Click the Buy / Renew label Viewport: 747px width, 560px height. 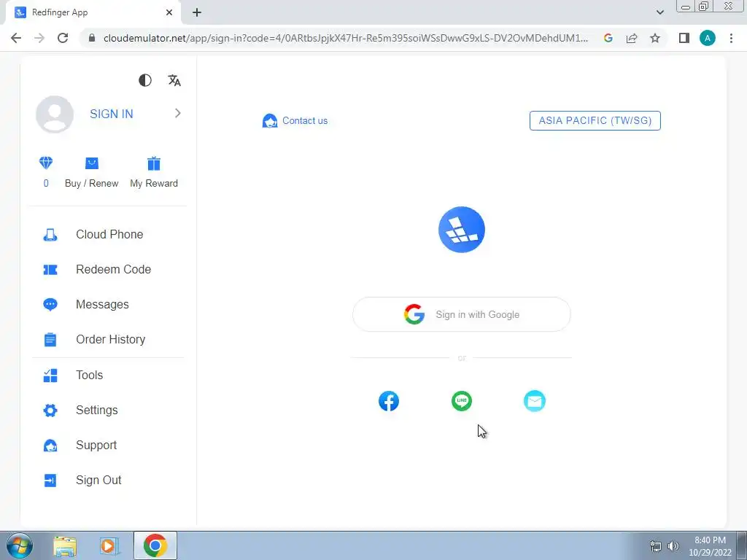coord(91,183)
